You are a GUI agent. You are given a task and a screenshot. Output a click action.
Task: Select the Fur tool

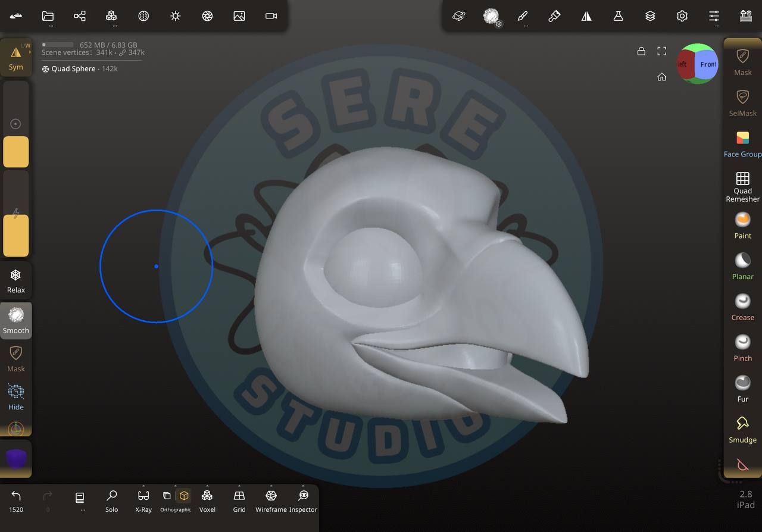pyautogui.click(x=742, y=388)
